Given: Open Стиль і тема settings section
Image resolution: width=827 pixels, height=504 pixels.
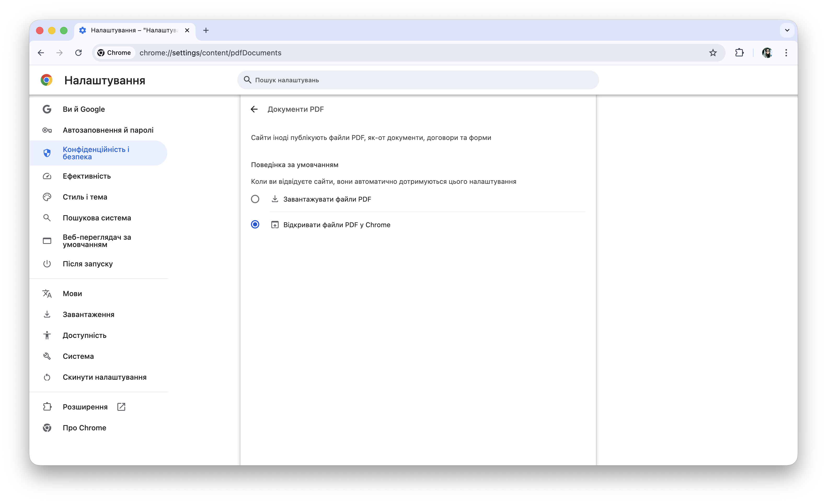Looking at the screenshot, I should click(x=85, y=197).
